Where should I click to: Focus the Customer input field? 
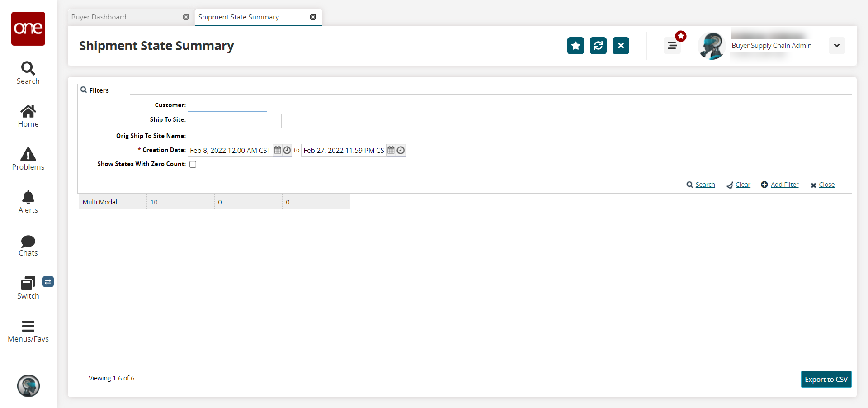(x=227, y=105)
